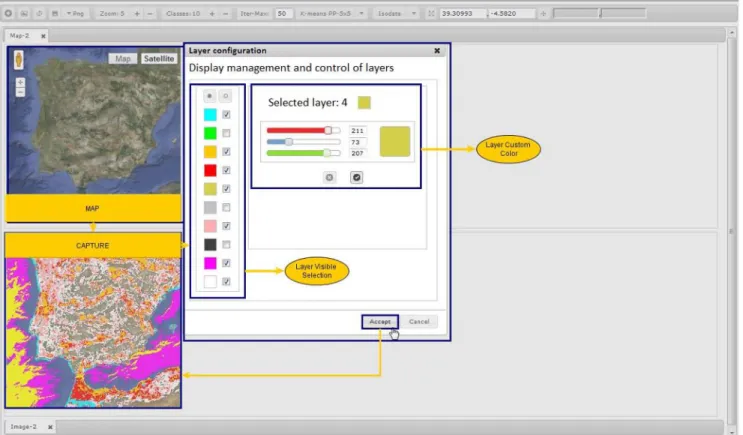Click the longitude field showing -4.5820
The width and height of the screenshot is (743, 435).
point(512,14)
